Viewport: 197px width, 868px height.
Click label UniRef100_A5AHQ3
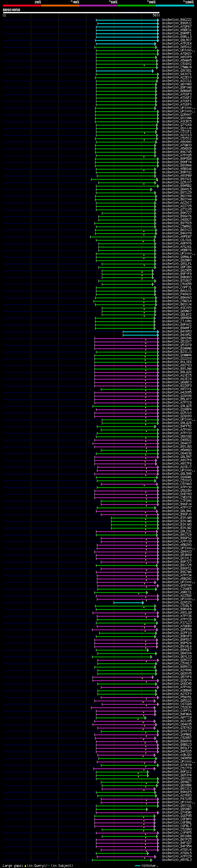click(x=177, y=450)
